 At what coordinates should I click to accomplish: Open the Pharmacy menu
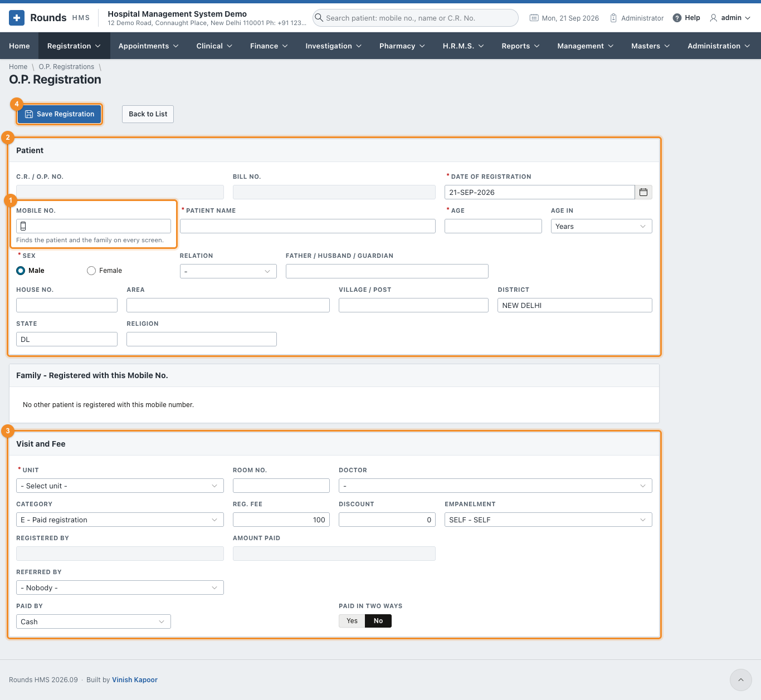(x=402, y=46)
